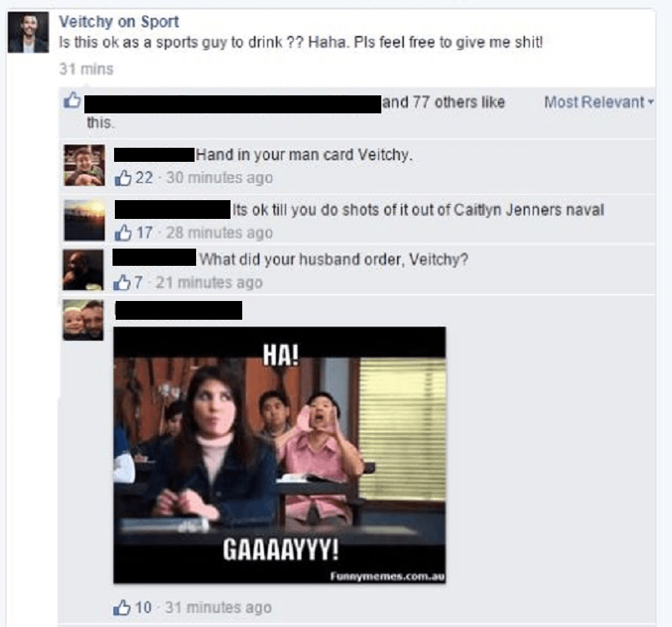Like the HA GAAAAYYY meme comment
672x627 pixels.
[x=122, y=607]
